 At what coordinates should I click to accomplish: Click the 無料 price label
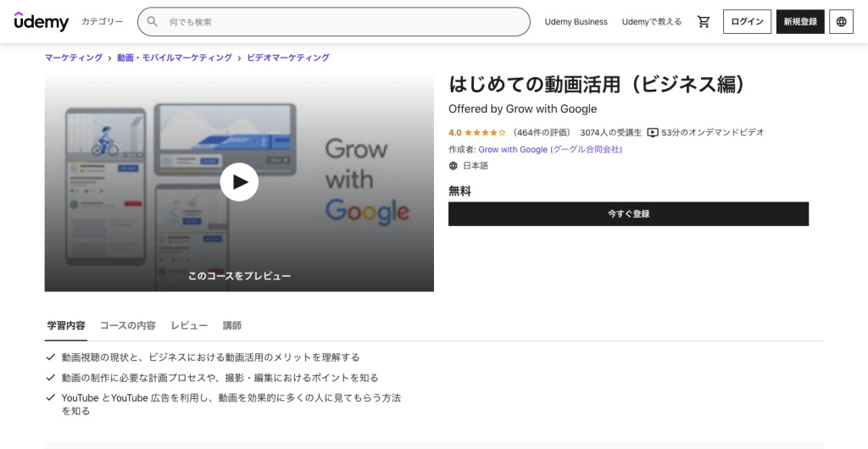pos(459,191)
